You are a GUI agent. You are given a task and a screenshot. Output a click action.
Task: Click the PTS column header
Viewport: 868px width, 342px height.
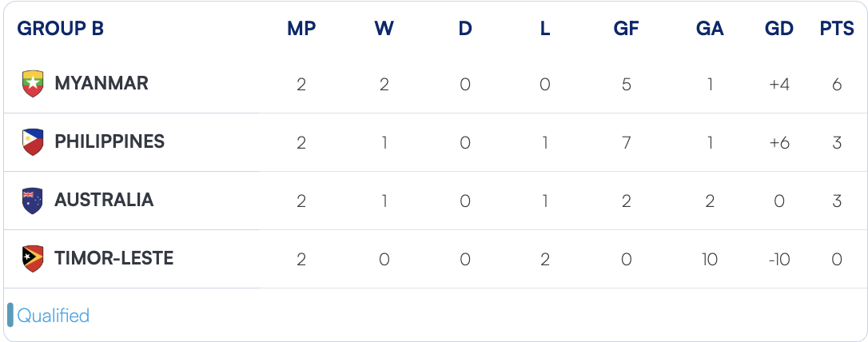[837, 29]
